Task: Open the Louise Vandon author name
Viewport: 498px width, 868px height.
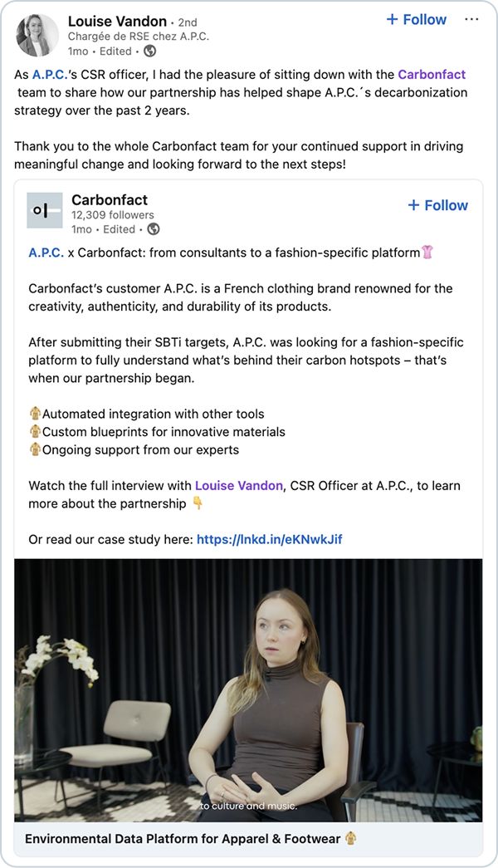Action: click(117, 21)
